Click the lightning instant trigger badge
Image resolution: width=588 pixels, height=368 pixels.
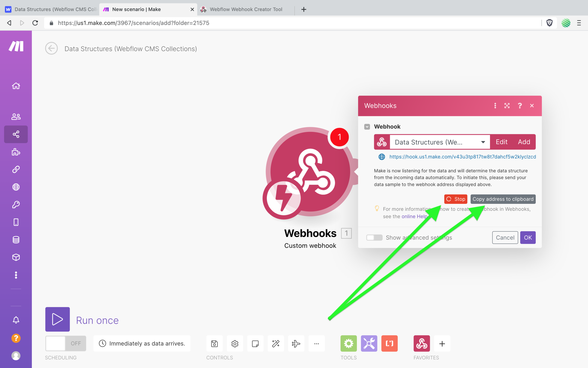(x=283, y=199)
